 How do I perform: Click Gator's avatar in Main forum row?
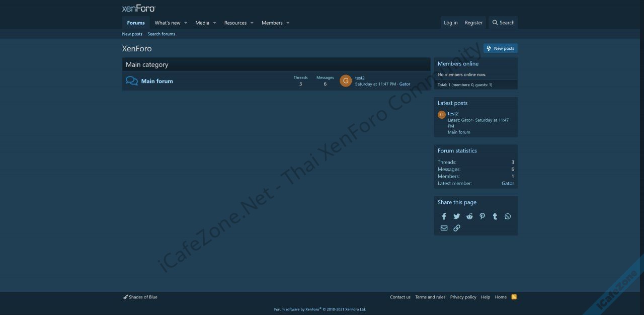coord(346,81)
